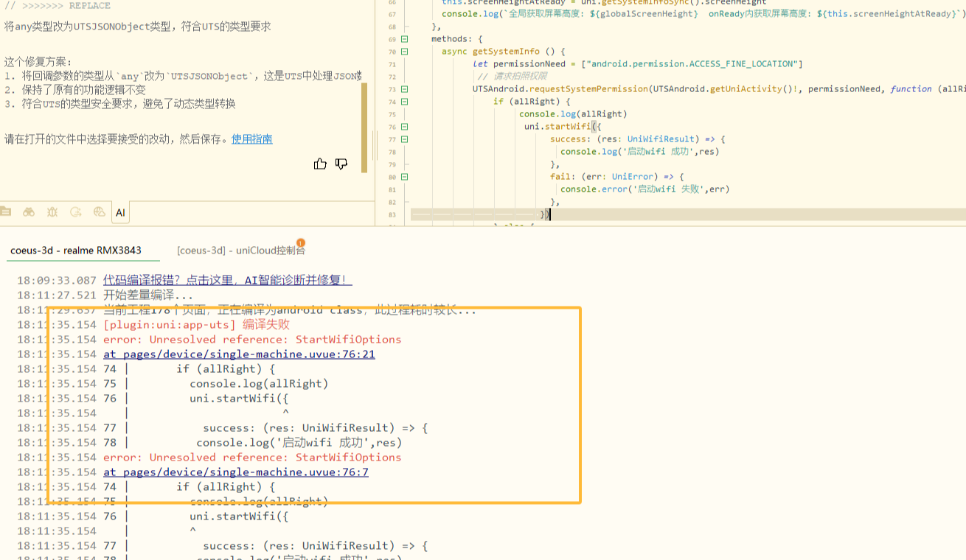Click the thumbs down feedback icon
This screenshot has width=966, height=560.
pyautogui.click(x=341, y=164)
